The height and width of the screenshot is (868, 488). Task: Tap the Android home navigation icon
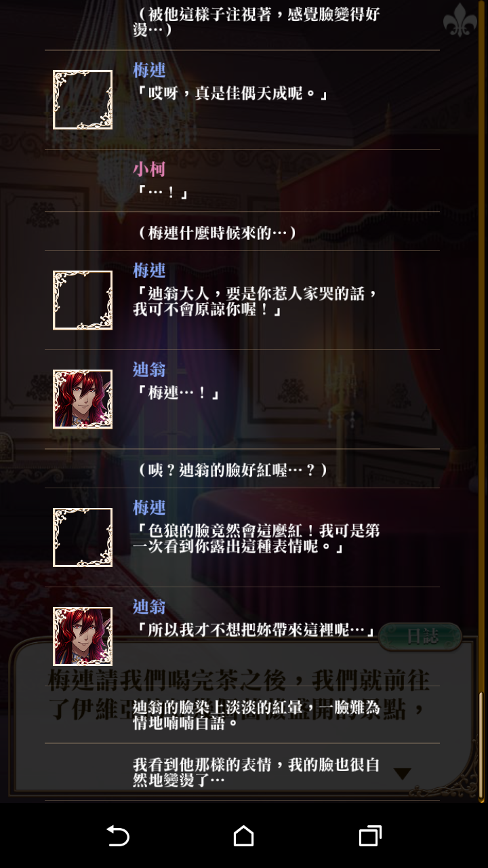pyautogui.click(x=243, y=836)
